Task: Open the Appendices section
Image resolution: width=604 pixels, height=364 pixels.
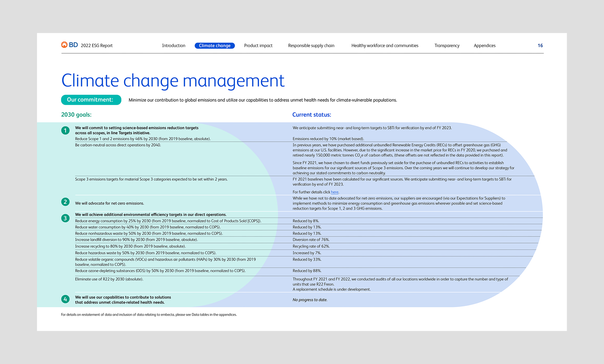Action: click(x=485, y=46)
